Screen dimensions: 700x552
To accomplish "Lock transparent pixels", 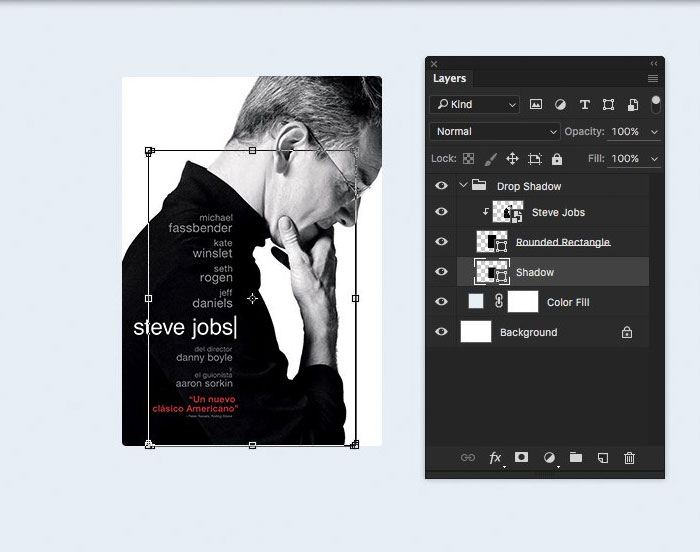I will pos(468,159).
